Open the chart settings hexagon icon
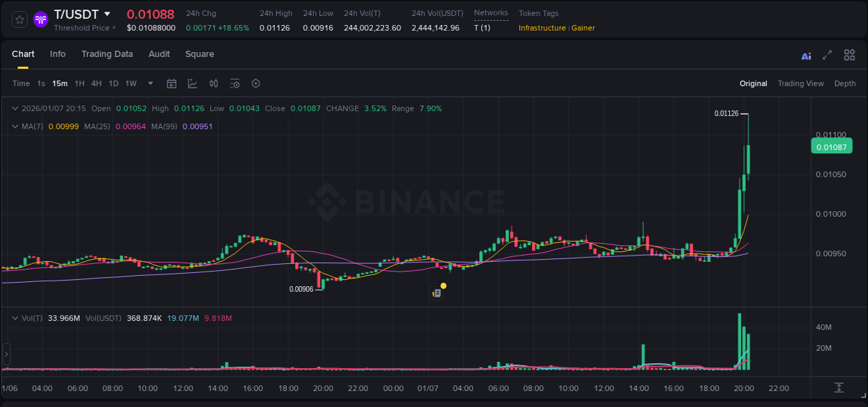 256,83
